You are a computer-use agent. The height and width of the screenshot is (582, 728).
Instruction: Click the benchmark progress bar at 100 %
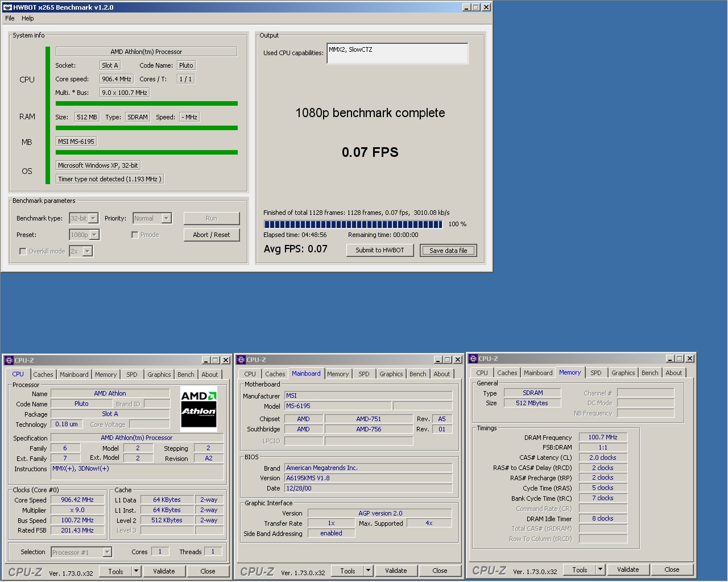click(x=353, y=225)
